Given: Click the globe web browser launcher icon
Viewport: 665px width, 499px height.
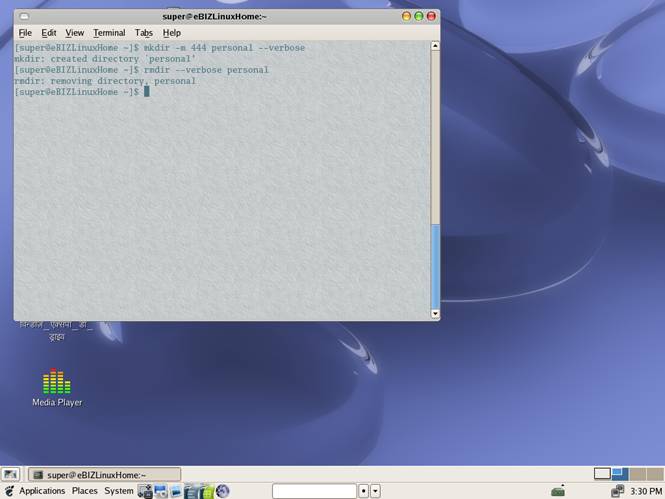Looking at the screenshot, I should coord(223,491).
